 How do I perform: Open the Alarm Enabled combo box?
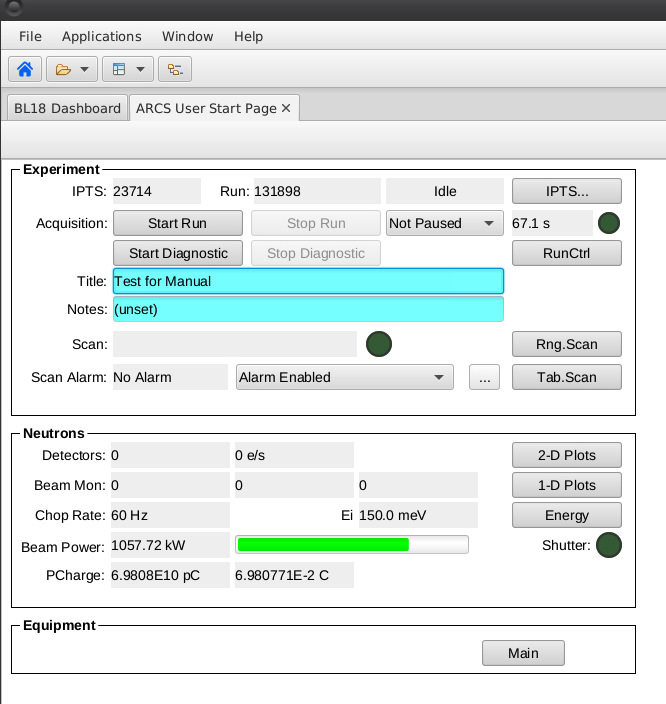point(343,377)
